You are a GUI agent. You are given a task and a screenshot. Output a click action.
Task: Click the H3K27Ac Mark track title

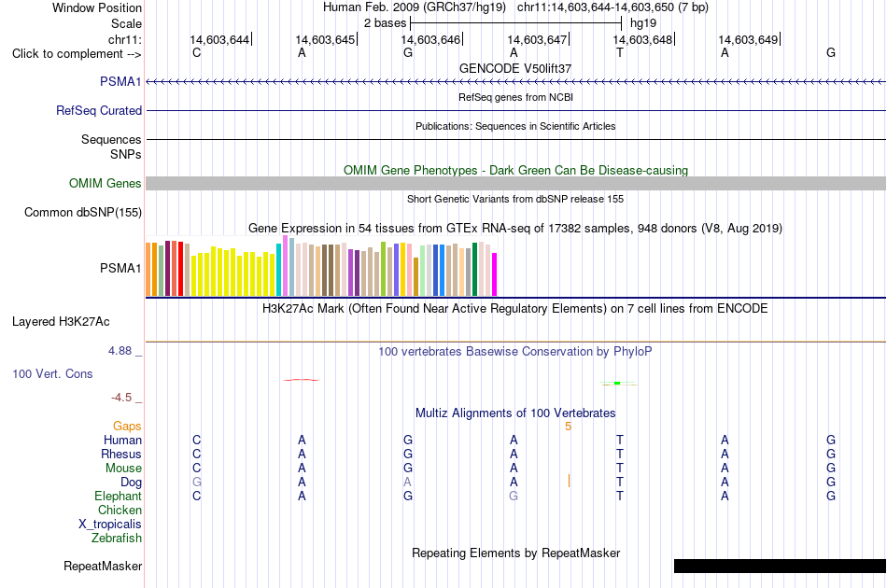pos(515,309)
